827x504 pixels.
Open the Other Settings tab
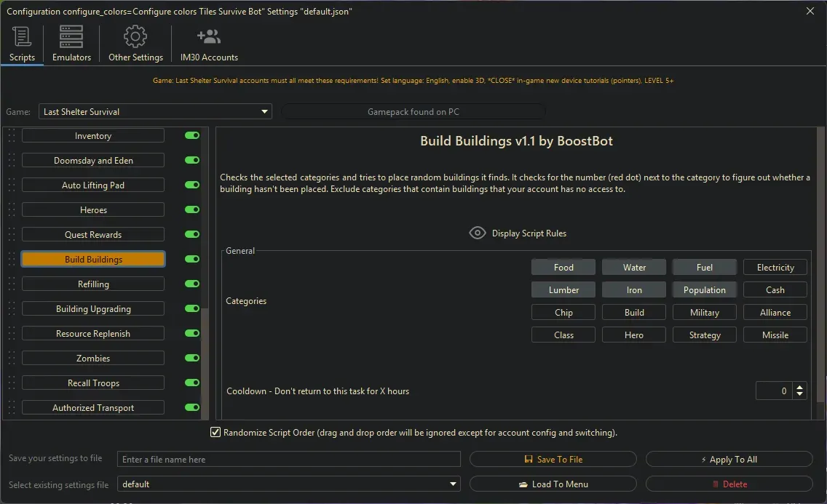click(135, 44)
